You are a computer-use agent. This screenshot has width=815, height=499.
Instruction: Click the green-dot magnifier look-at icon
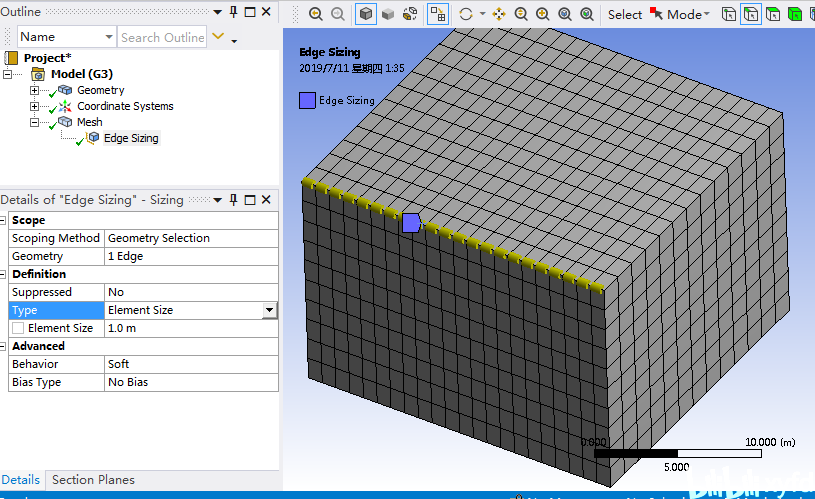[x=587, y=14]
